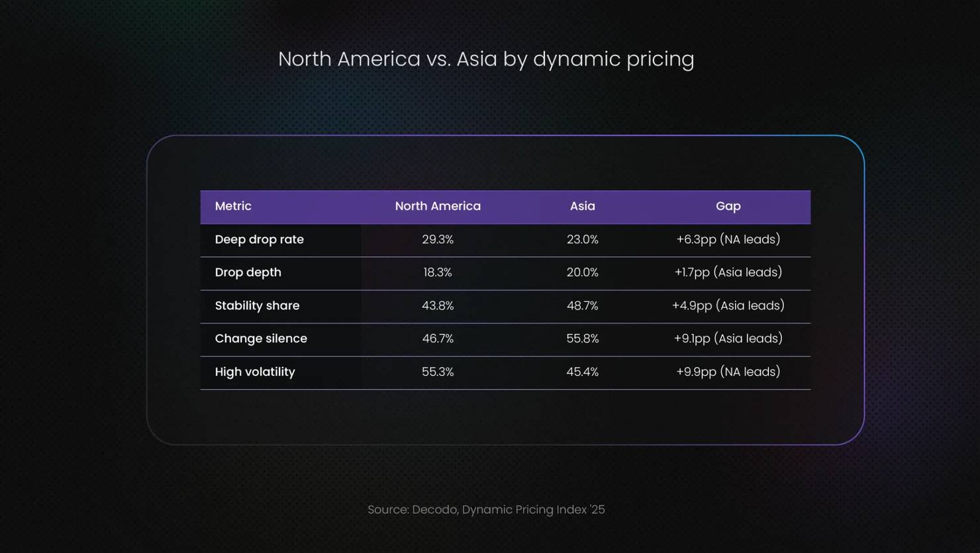Click the +6.3pp (NA leads) gap cell
The image size is (980, 553).
pyautogui.click(x=728, y=239)
